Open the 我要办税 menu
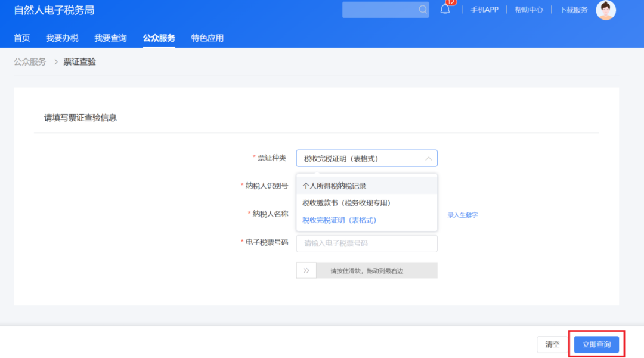This screenshot has width=644, height=358. (62, 37)
